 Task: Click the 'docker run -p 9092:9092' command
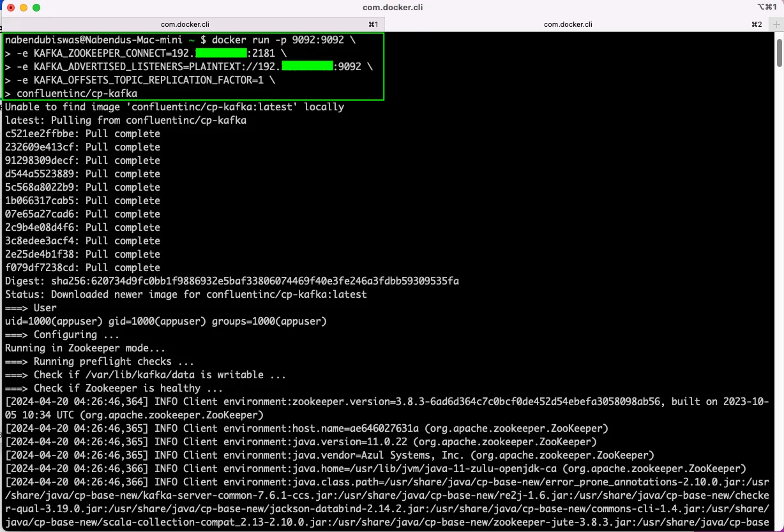(x=278, y=40)
